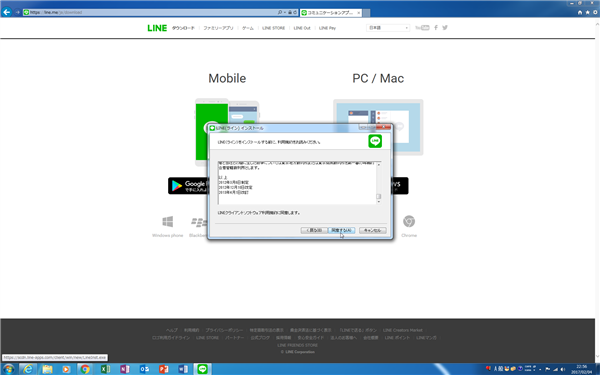Click the IE home icon
This screenshot has width=600, height=375.
click(x=580, y=12)
